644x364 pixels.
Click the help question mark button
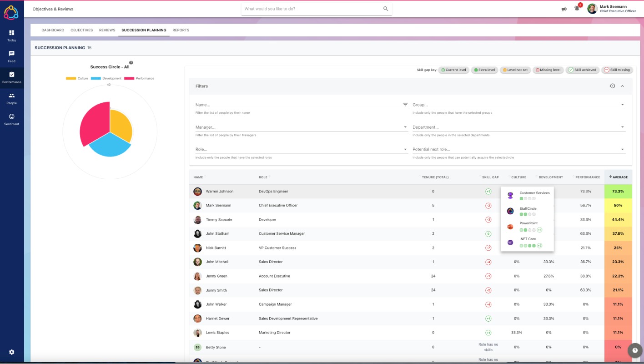(634, 350)
